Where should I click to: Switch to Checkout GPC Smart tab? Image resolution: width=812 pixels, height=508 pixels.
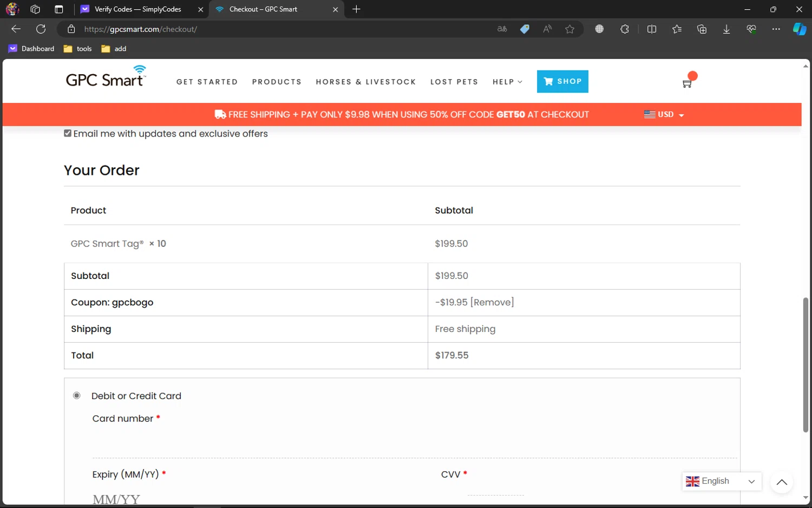pyautogui.click(x=263, y=9)
